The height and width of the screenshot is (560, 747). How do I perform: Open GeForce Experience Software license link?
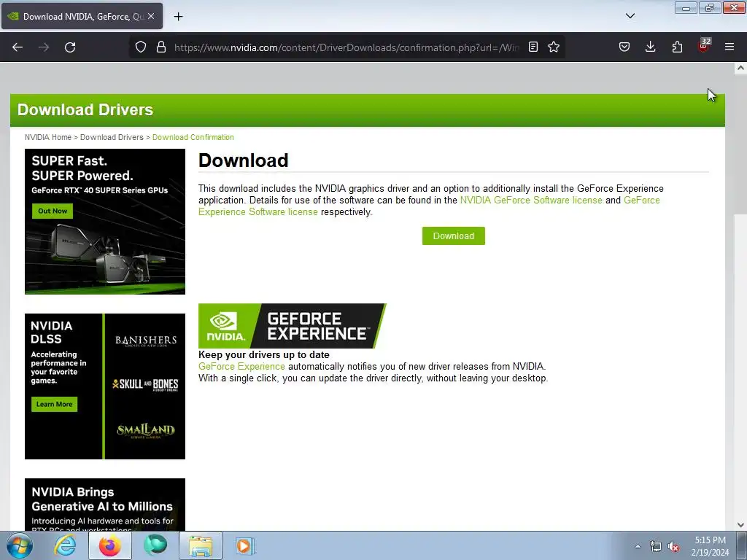click(x=429, y=206)
